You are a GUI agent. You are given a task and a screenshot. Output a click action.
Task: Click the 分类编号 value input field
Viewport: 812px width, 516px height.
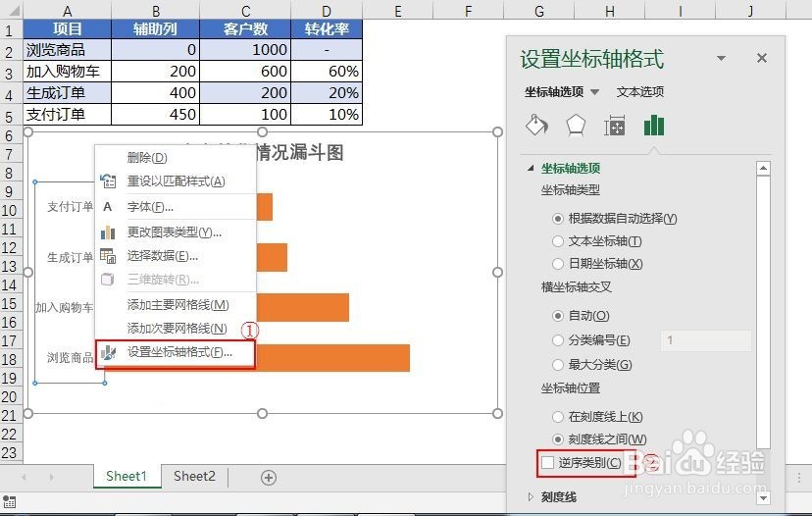(x=706, y=340)
